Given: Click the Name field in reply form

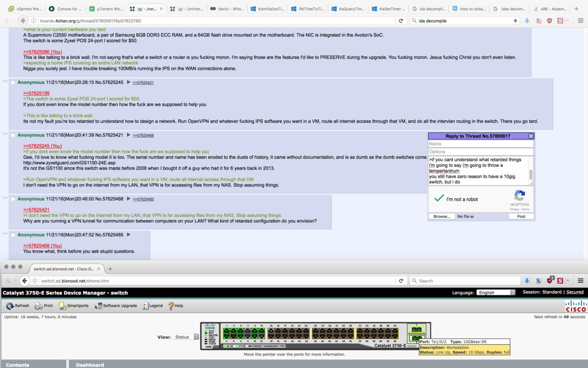Looking at the screenshot, I should click(480, 144).
